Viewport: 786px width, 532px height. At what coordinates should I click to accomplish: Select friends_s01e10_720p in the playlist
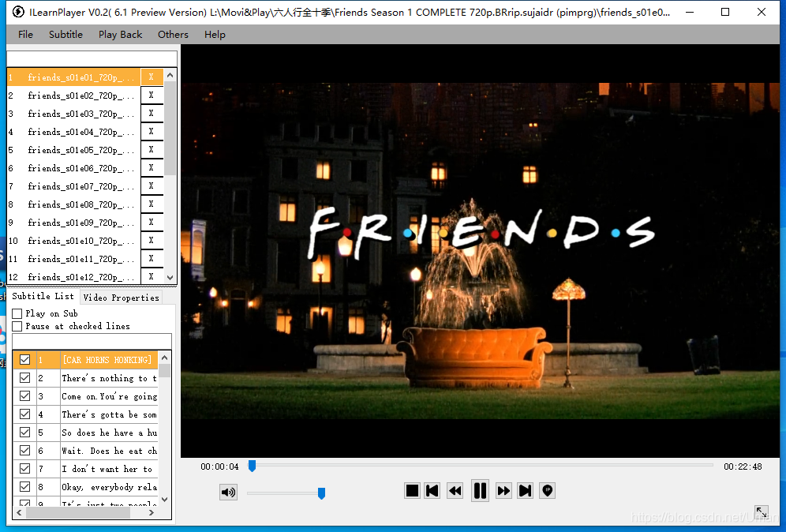[x=73, y=241]
